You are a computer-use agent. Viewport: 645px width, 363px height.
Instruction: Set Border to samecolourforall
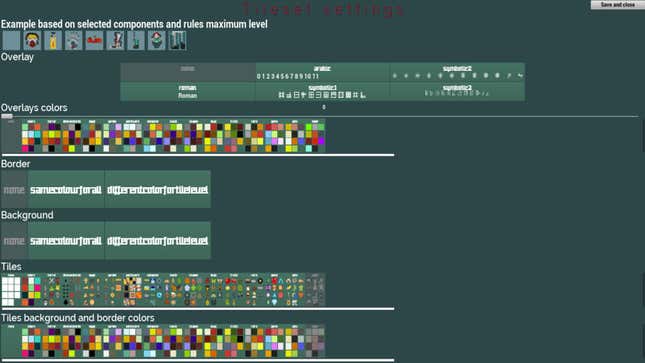[x=66, y=190]
